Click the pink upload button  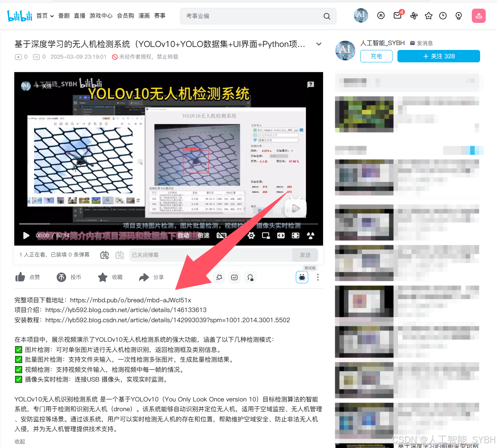[x=479, y=16]
